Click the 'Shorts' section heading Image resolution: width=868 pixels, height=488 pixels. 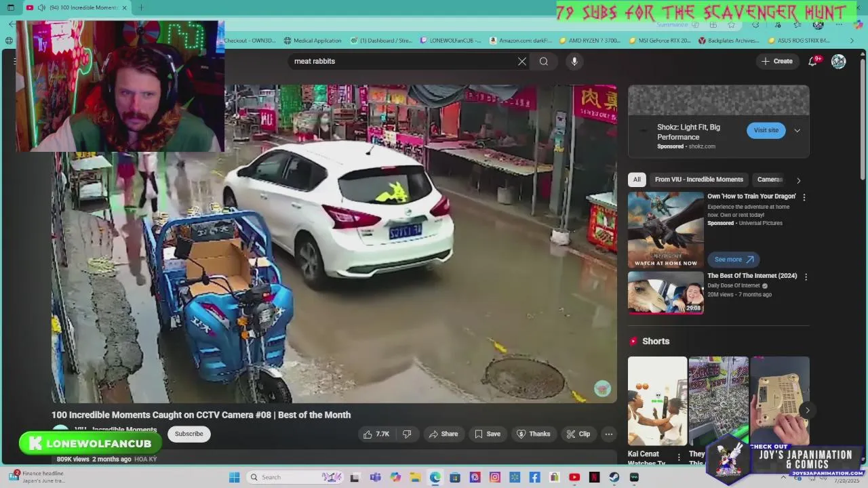(x=656, y=341)
